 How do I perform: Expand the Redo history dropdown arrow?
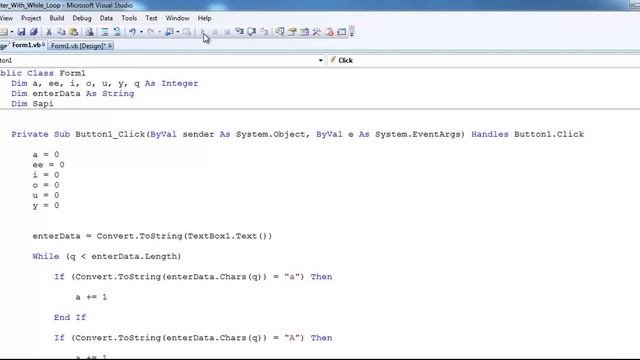159,32
